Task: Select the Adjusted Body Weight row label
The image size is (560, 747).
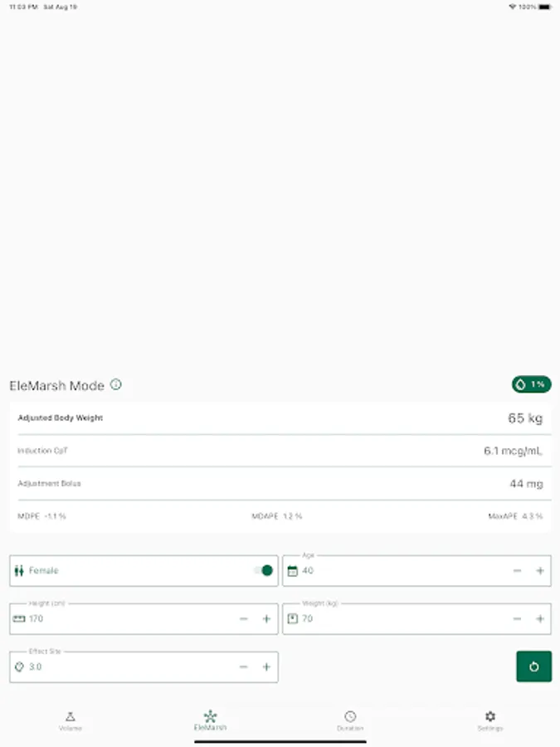Action: tap(60, 417)
